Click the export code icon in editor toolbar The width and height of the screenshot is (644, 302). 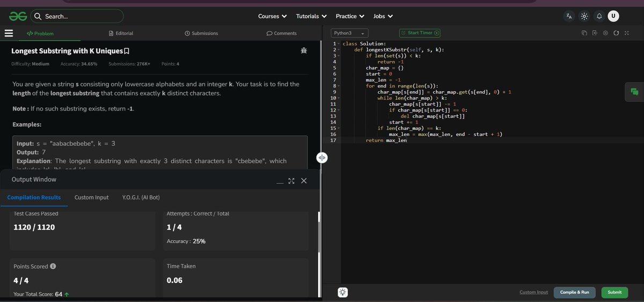coord(595,33)
